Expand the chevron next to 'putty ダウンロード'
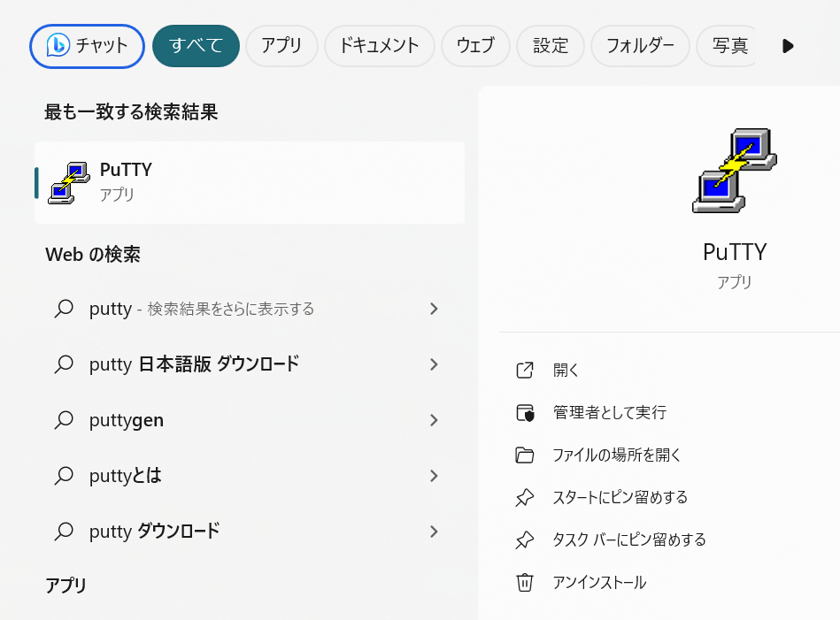Screen dimensions: 840x620 click(434, 532)
